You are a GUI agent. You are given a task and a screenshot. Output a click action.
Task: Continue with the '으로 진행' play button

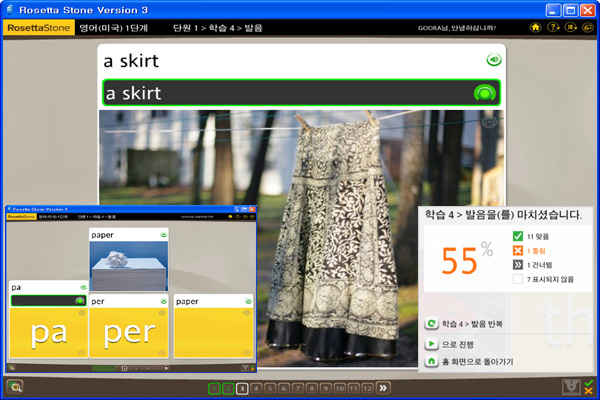click(449, 344)
